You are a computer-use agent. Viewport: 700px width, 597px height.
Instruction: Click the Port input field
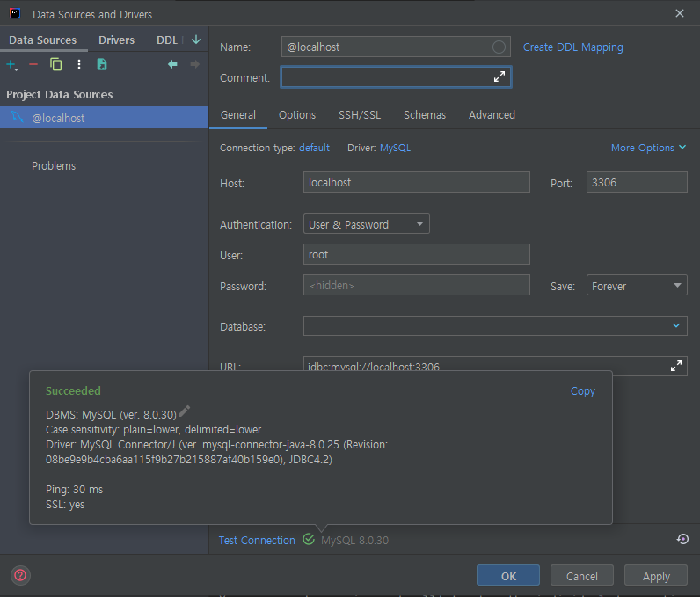637,182
